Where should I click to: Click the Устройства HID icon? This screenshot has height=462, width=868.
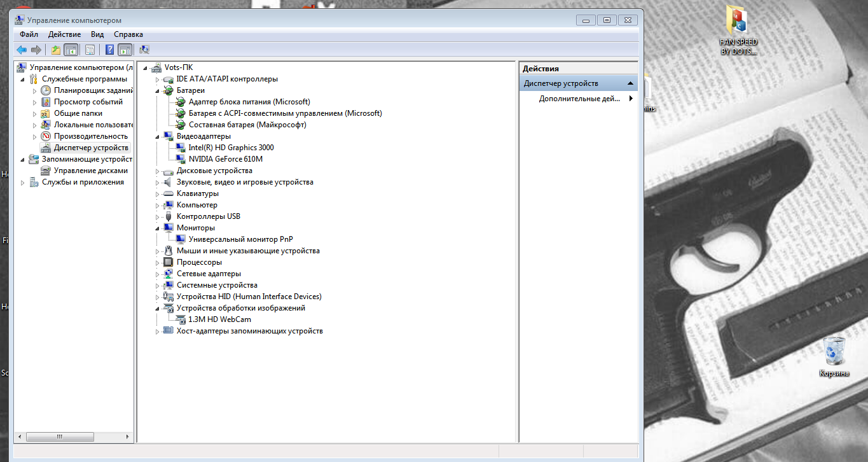point(168,297)
